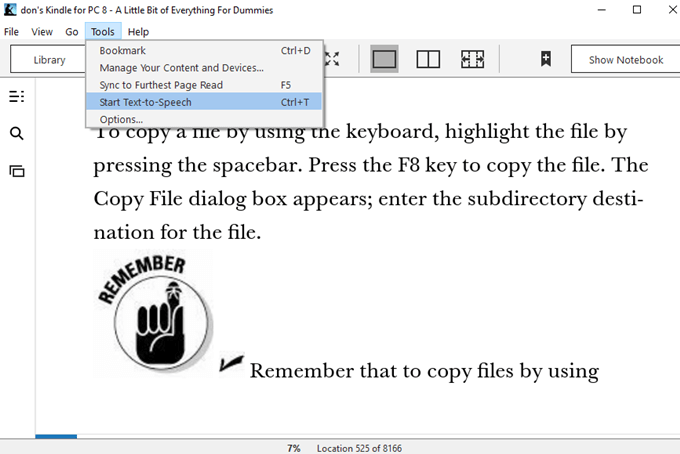680x454 pixels.
Task: Select single column page layout
Action: (x=384, y=59)
